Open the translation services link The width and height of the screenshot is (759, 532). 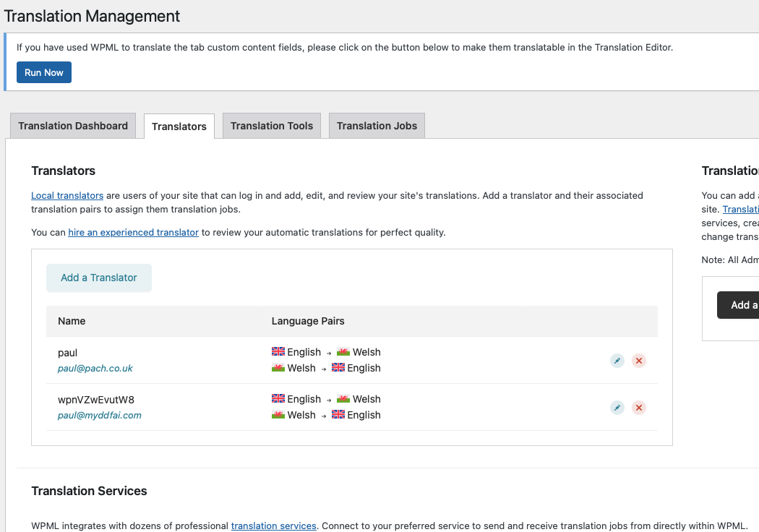[273, 525]
